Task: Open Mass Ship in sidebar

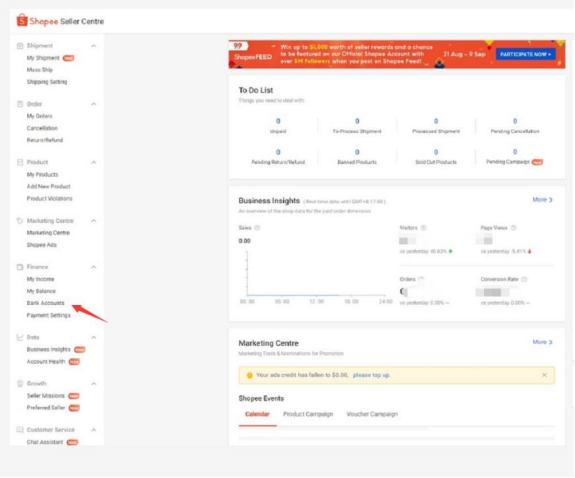Action: 40,70
